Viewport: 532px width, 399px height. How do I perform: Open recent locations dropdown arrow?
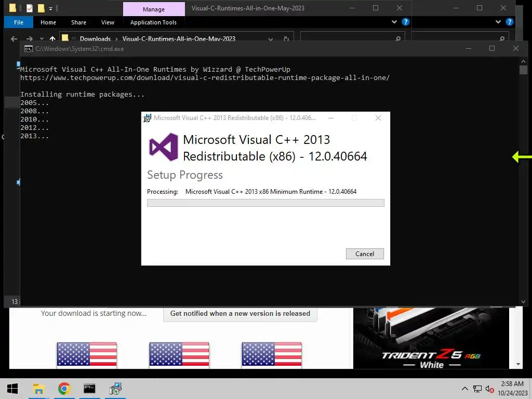(42, 38)
